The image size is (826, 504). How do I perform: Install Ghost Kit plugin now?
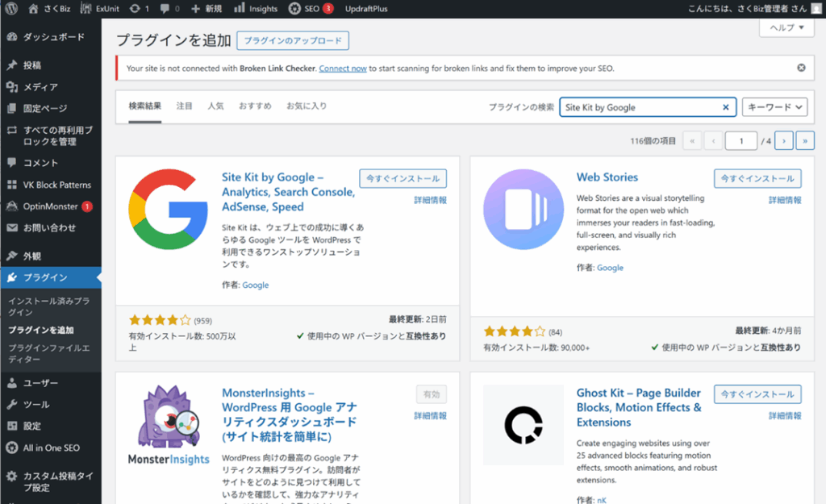757,394
